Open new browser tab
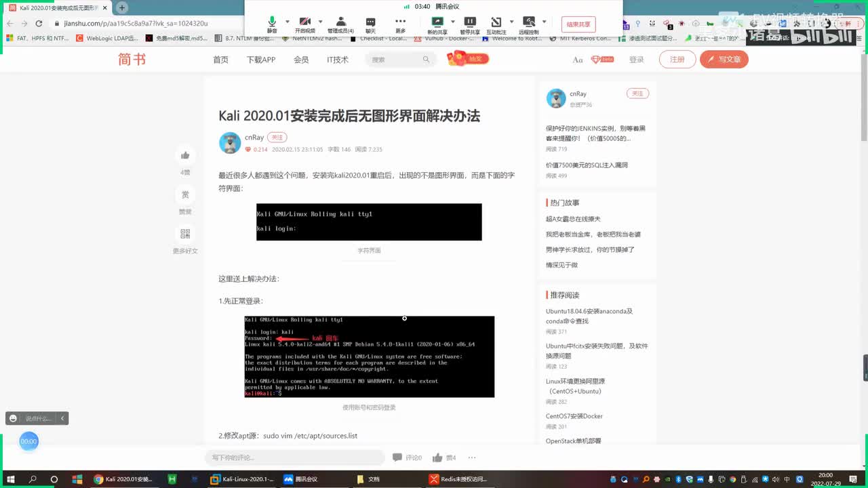 point(122,7)
